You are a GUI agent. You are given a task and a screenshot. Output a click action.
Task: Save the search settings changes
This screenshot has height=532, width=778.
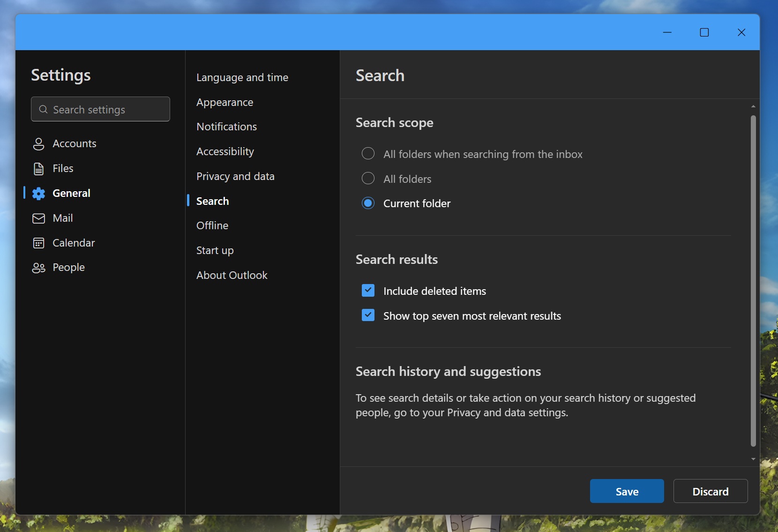tap(626, 491)
